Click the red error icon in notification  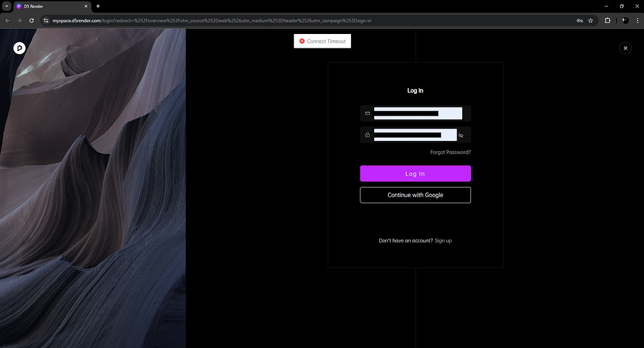pyautogui.click(x=302, y=41)
